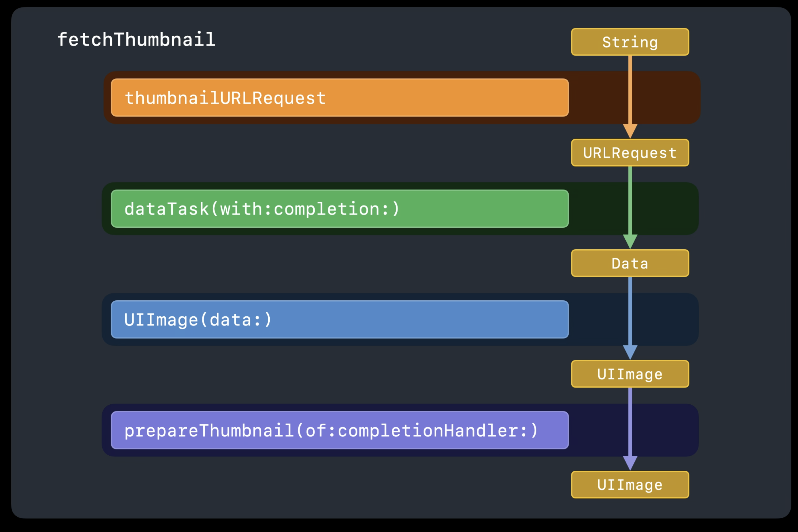Click the Data type label
The image size is (798, 532).
click(630, 263)
